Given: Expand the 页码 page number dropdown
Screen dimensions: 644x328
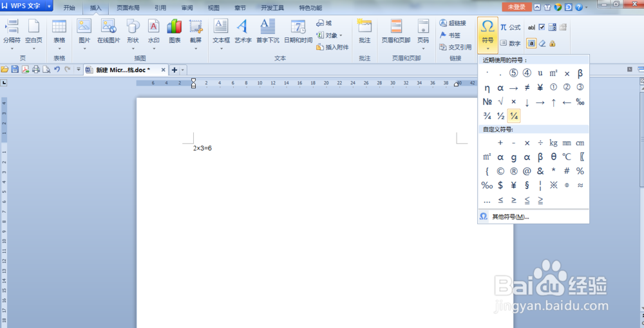Looking at the screenshot, I should coord(423,48).
